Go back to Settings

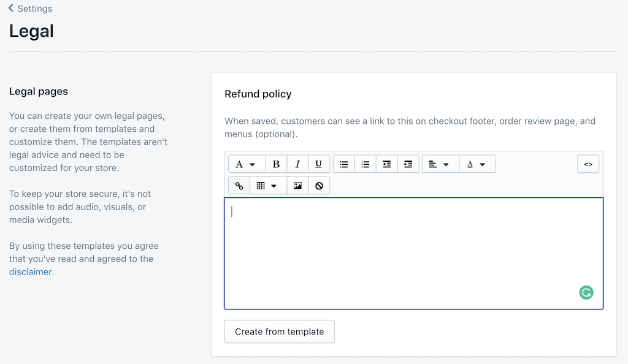[x=31, y=9]
